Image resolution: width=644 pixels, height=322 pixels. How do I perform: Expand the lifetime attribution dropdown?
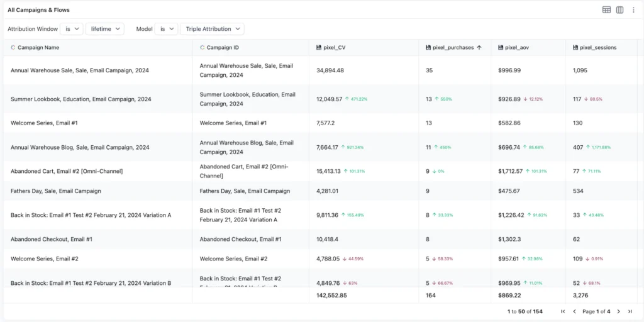[x=104, y=29]
